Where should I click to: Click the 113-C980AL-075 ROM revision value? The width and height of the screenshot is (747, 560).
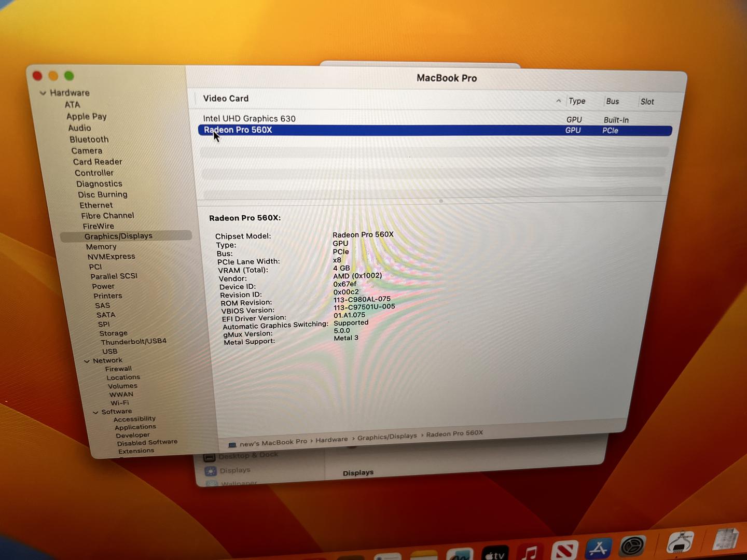click(362, 299)
